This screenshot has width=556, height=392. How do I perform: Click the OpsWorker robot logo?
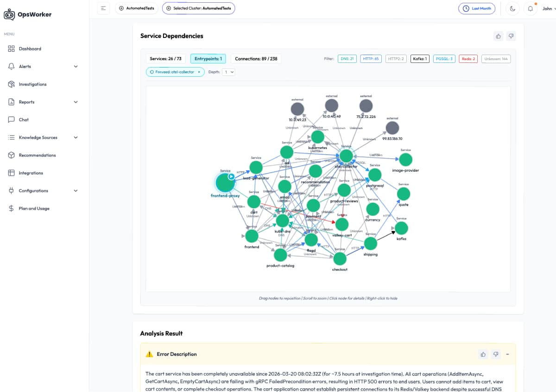(x=9, y=14)
